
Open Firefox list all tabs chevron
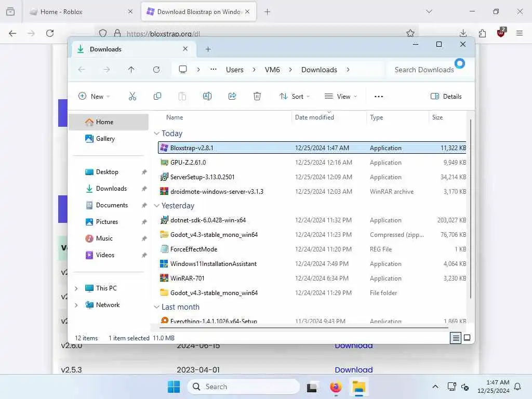click(x=429, y=11)
